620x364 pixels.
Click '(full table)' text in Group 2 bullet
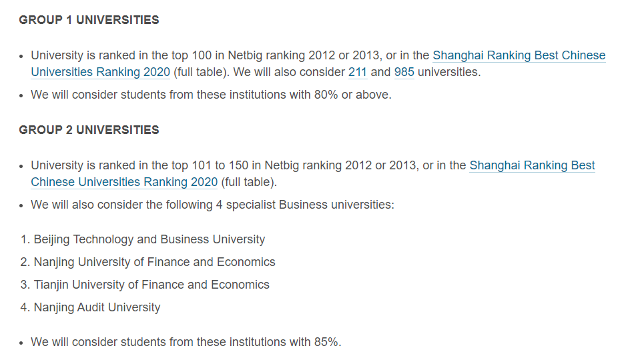coord(249,182)
